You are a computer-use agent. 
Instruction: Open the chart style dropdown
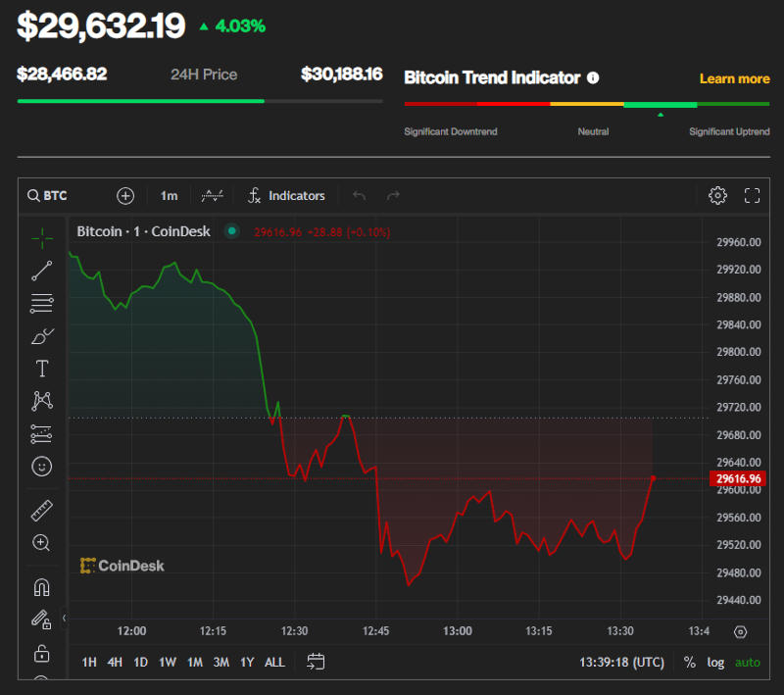click(x=212, y=195)
